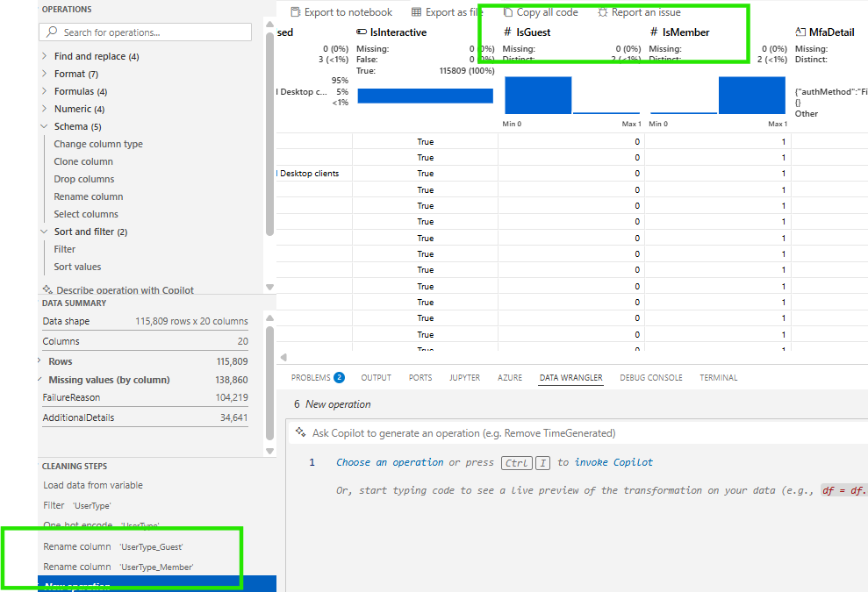Click the Report an issue bug icon
Screen dimensions: 868x592
pyautogui.click(x=603, y=12)
